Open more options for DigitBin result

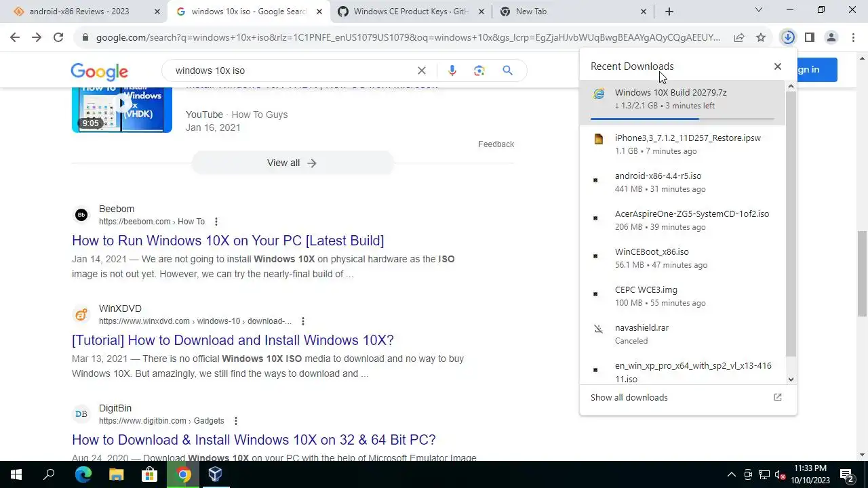point(236,421)
